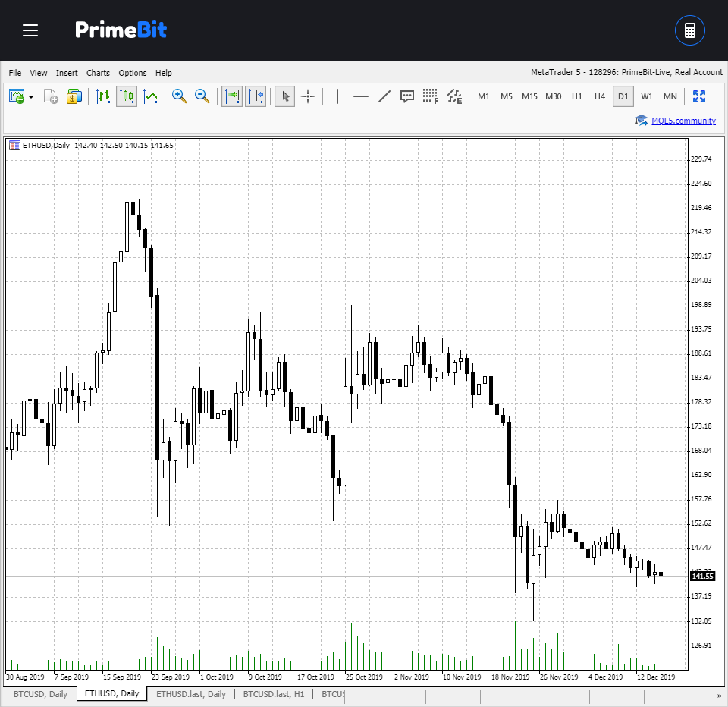Screen dimensions: 728x707
Task: Expand hidden chart tabs with the chevron
Action: click(720, 694)
